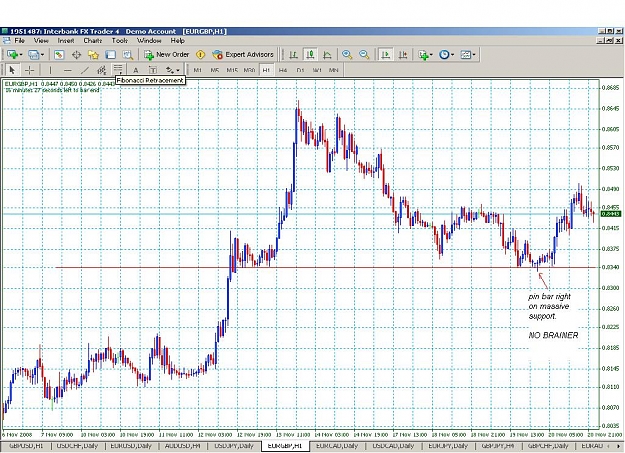Screen dimensions: 625x453
Task: Open the Window menu
Action: 149,41
